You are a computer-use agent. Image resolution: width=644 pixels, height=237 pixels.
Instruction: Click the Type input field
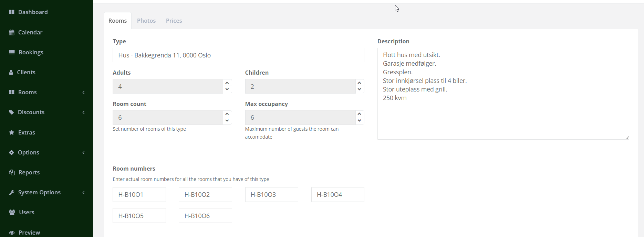tap(238, 55)
